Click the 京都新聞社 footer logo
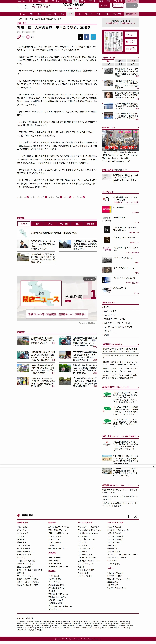 pyautogui.click(x=25, y=515)
